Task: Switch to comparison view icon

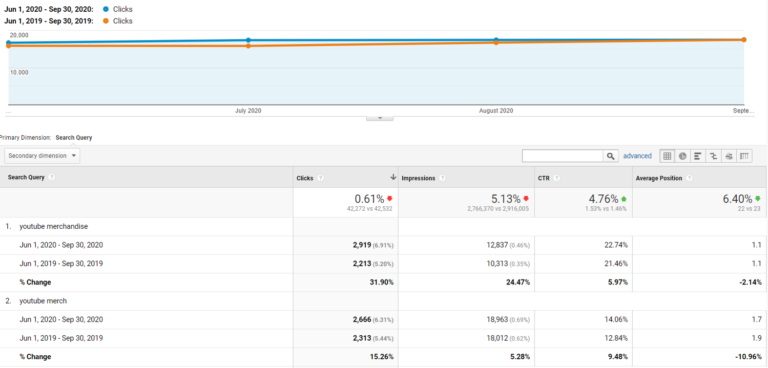Action: click(714, 156)
